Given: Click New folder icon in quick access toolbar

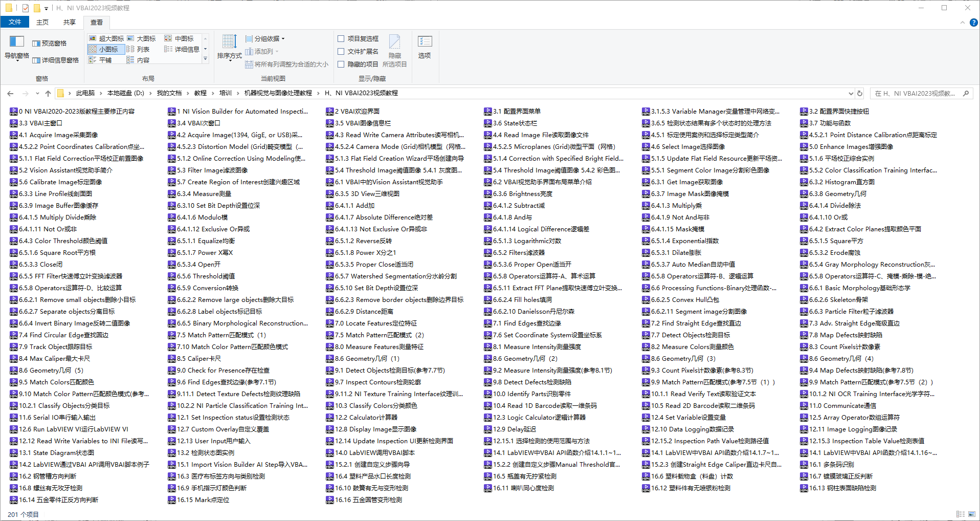Looking at the screenshot, I should pos(36,8).
